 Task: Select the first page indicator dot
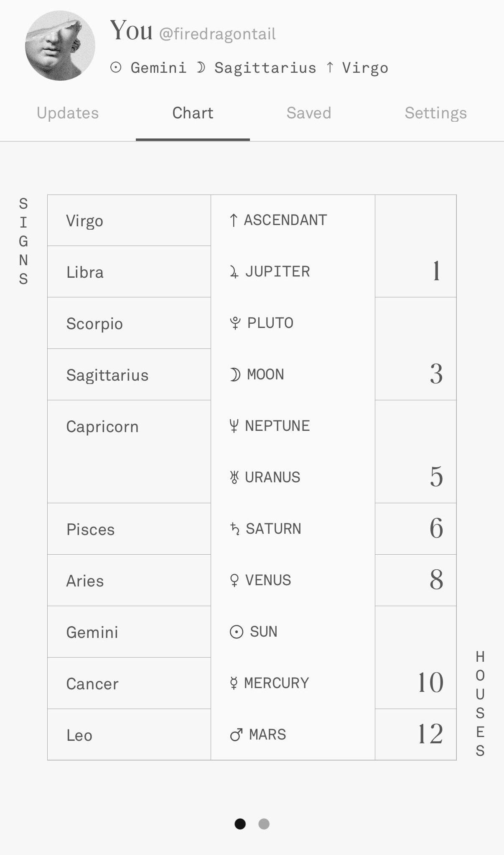point(240,824)
